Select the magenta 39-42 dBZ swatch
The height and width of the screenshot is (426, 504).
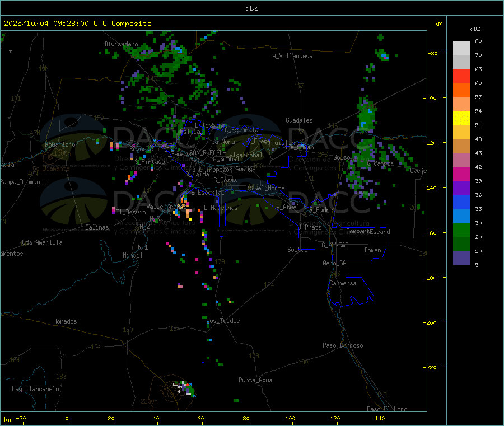click(x=461, y=174)
